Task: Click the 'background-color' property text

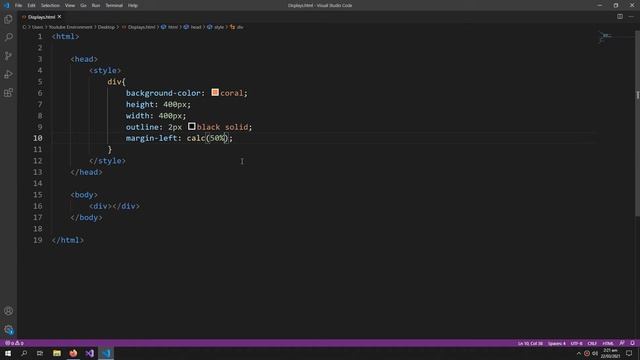Action: tap(163, 93)
